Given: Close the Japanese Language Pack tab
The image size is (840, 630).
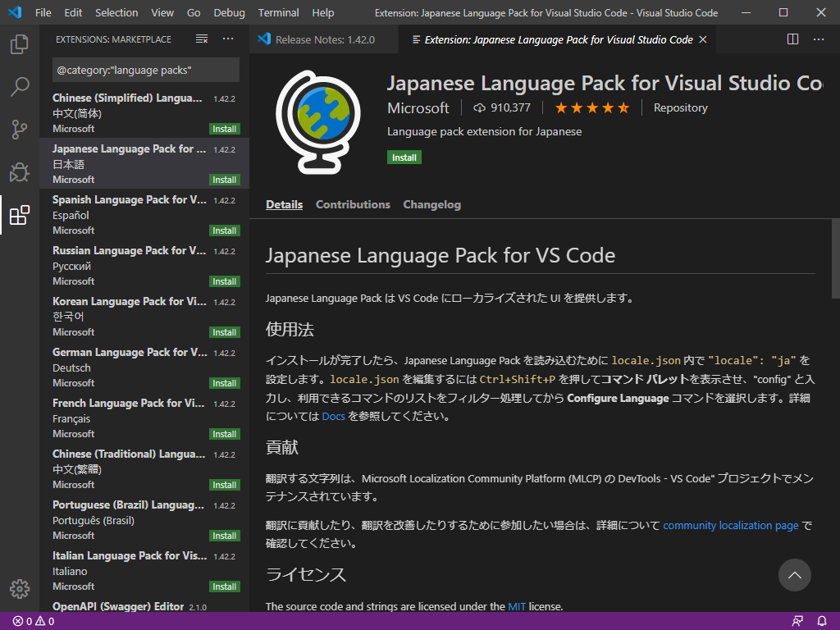Looking at the screenshot, I should pyautogui.click(x=703, y=39).
